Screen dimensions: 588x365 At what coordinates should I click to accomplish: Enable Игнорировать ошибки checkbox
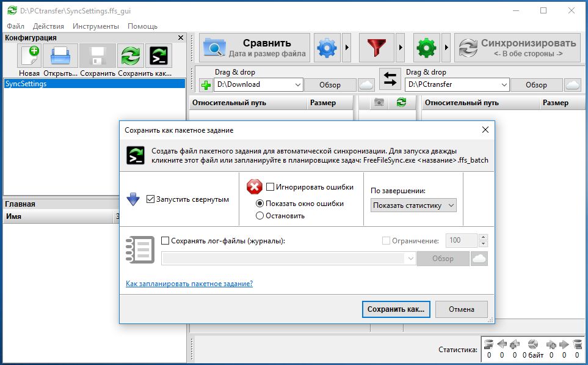pos(270,186)
